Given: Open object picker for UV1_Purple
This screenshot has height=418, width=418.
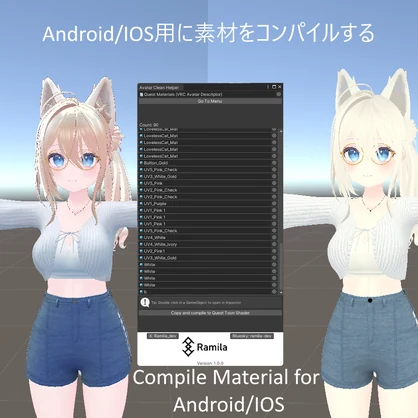Looking at the screenshot, I should point(274,204).
